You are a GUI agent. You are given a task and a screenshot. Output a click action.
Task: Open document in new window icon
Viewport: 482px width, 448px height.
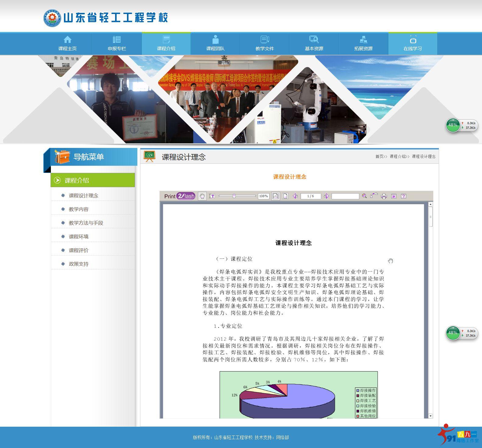(374, 196)
